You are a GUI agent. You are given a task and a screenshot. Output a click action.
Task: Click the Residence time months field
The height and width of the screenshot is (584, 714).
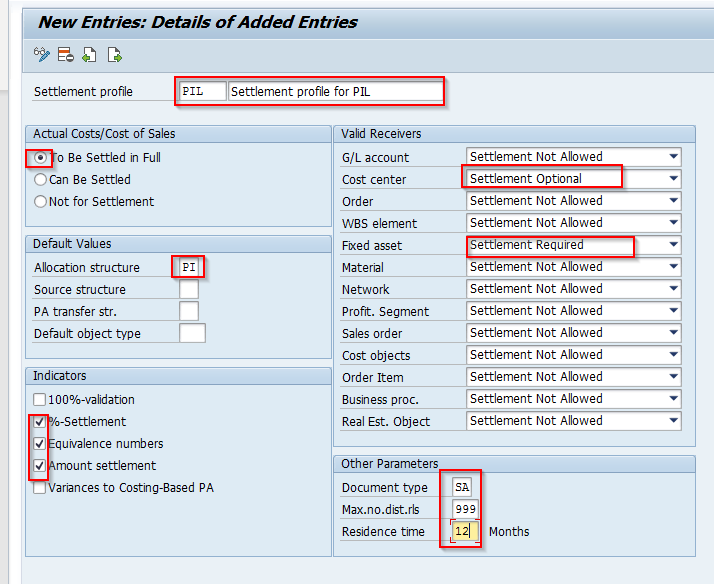[465, 531]
